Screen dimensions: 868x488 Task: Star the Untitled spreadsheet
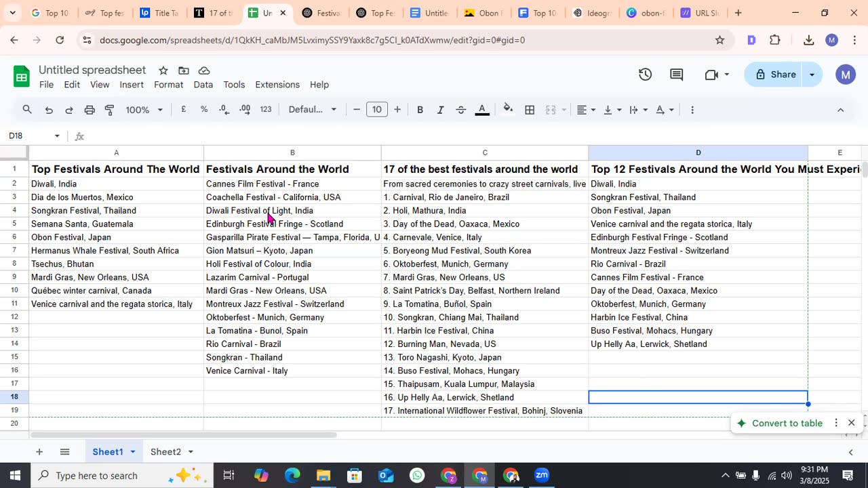(x=163, y=70)
